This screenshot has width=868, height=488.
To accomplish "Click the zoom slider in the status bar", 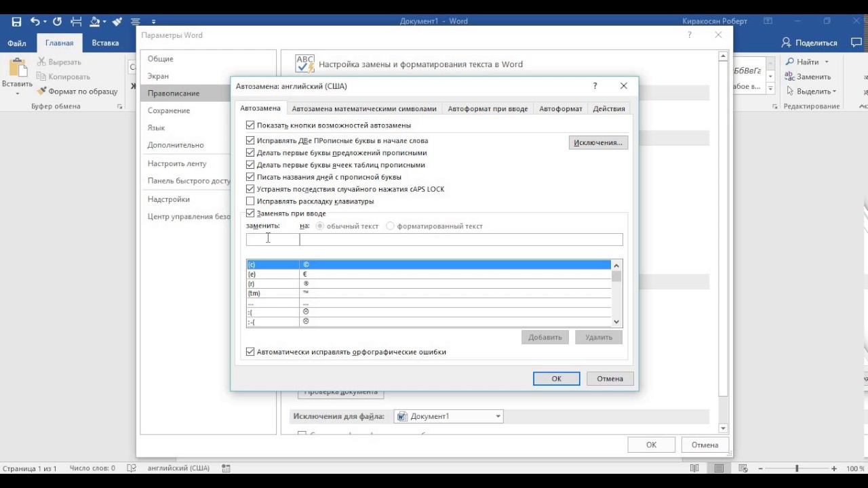I will [796, 468].
